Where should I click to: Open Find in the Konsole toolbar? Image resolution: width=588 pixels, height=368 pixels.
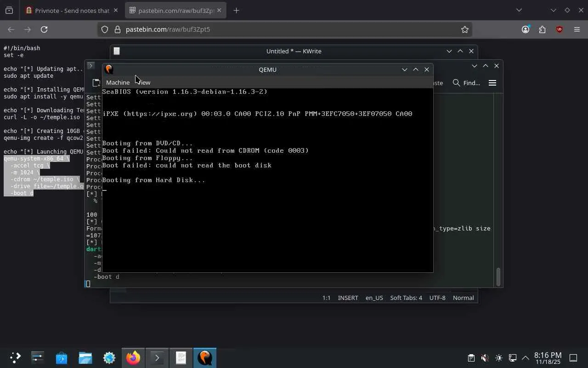pos(466,83)
